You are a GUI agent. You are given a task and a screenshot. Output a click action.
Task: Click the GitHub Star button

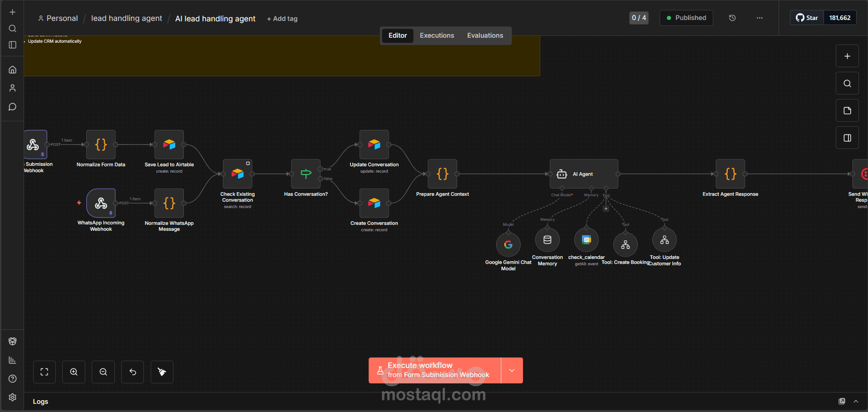807,18
